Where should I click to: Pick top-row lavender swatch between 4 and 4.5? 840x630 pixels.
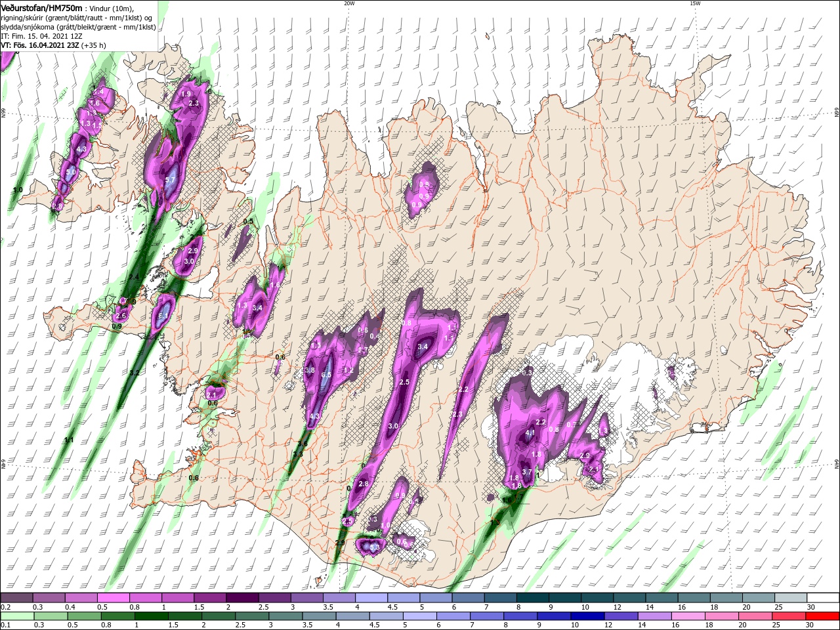[371, 597]
